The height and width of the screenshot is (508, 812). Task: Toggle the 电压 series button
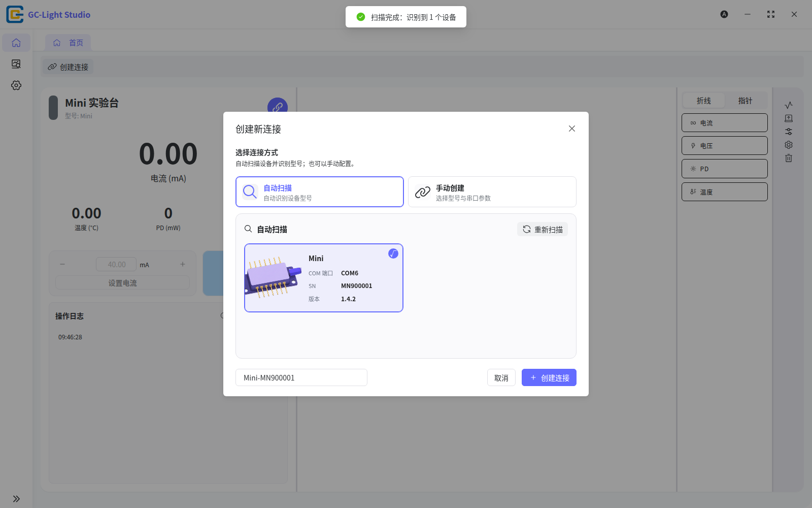(x=725, y=146)
